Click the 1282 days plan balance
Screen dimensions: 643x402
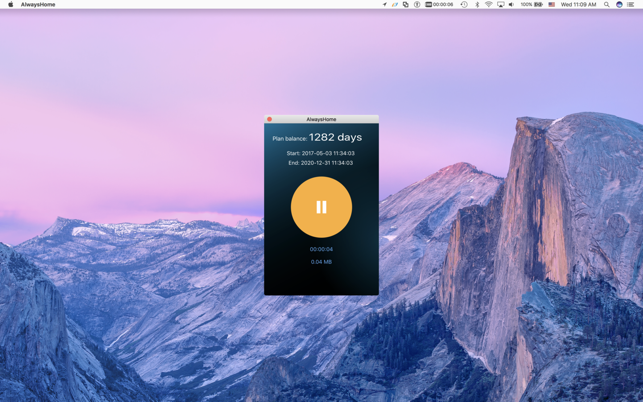point(335,137)
